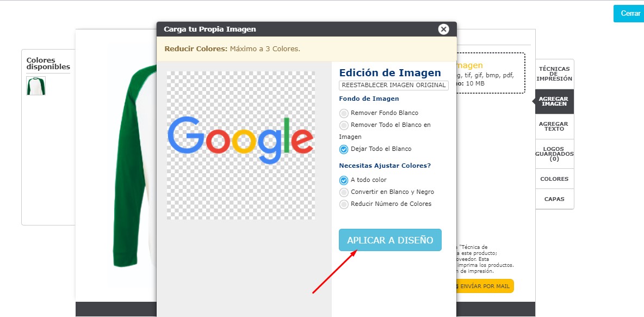The height and width of the screenshot is (317, 644).
Task: Click the Colores disponibles heading
Action: point(48,64)
